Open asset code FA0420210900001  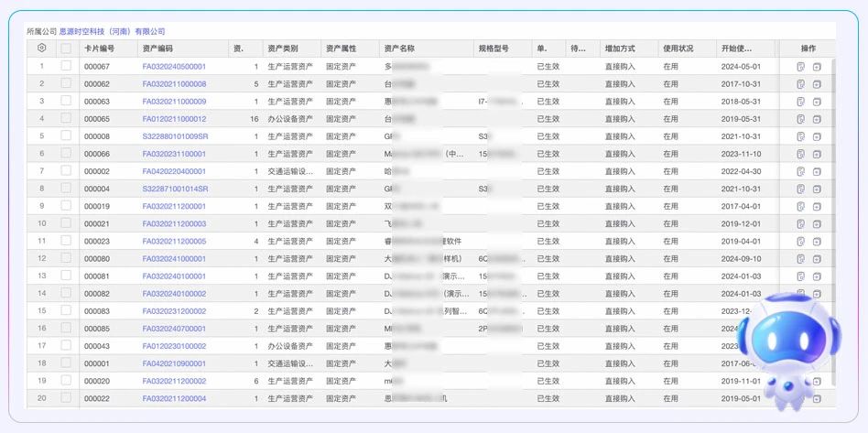pos(174,363)
